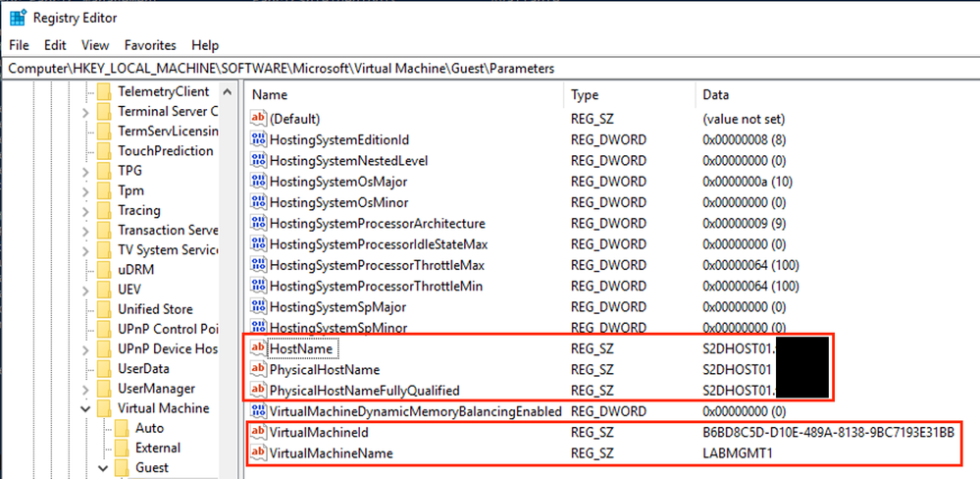980x479 pixels.
Task: Click the S2DHOST01 data for PhysicalHostName
Action: [738, 369]
